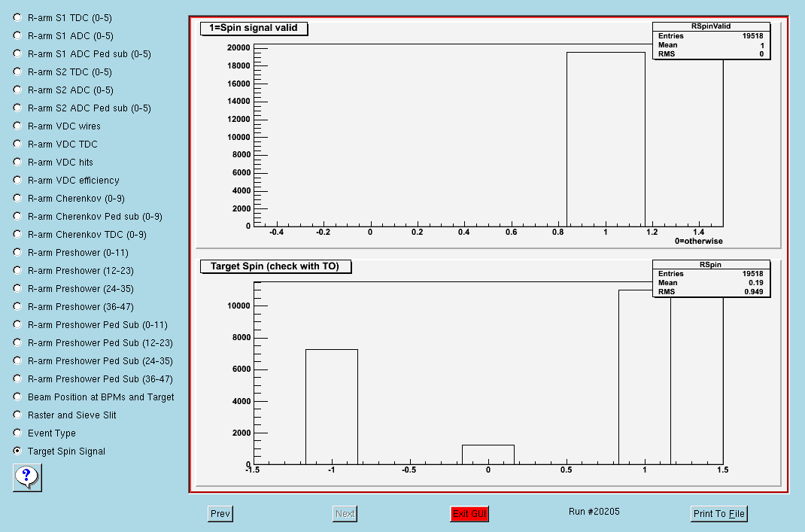The image size is (805, 532).
Task: Click the red Exit GUI button
Action: pos(469,513)
